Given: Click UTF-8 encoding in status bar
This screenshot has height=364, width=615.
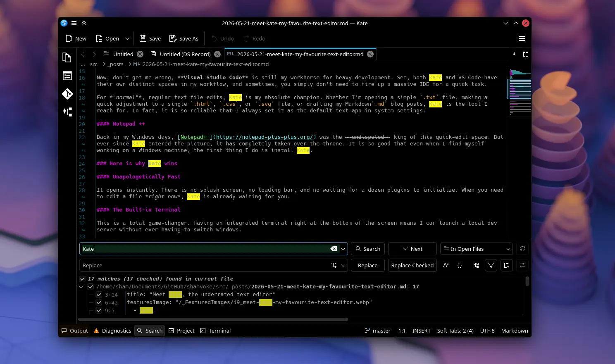Looking at the screenshot, I should coord(487,331).
